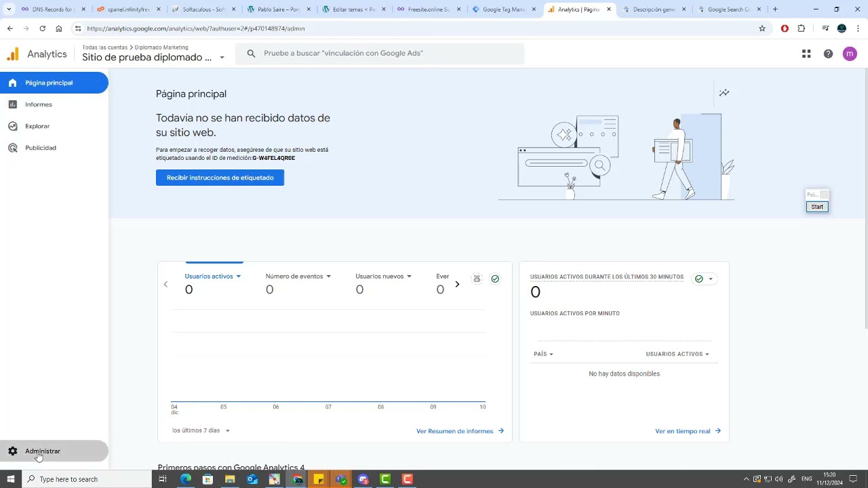Show next metric with right arrow
868x488 pixels.
[x=457, y=284]
